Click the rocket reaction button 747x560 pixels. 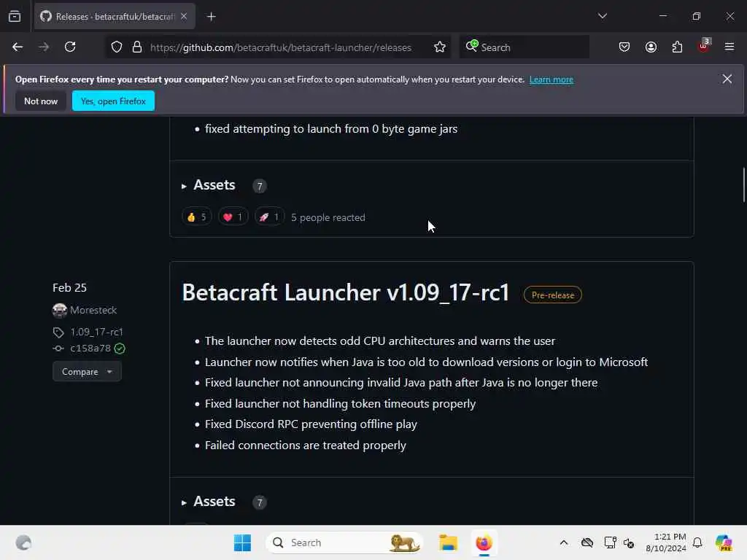tap(269, 217)
